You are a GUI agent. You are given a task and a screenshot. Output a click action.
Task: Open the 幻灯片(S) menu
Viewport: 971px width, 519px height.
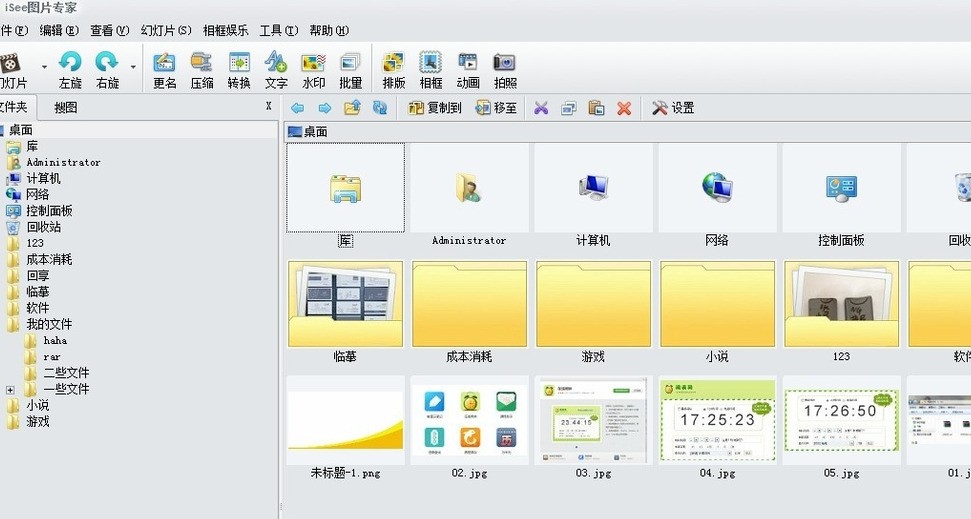coord(166,30)
